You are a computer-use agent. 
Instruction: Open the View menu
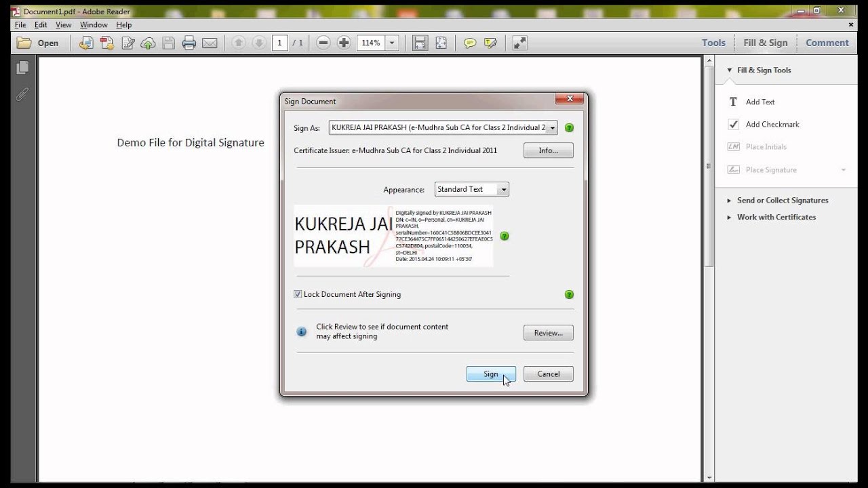click(63, 24)
